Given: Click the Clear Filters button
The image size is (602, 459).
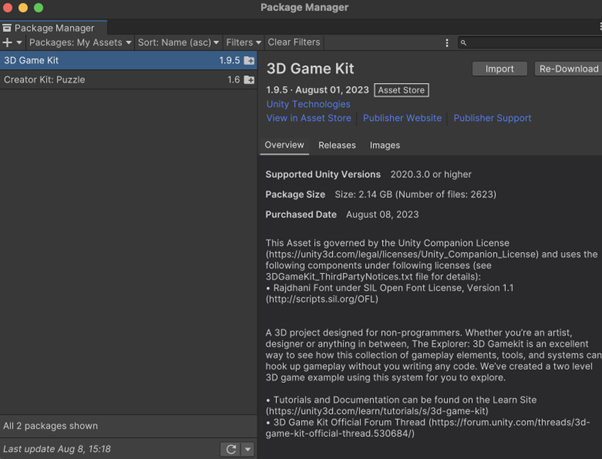Looking at the screenshot, I should [294, 42].
